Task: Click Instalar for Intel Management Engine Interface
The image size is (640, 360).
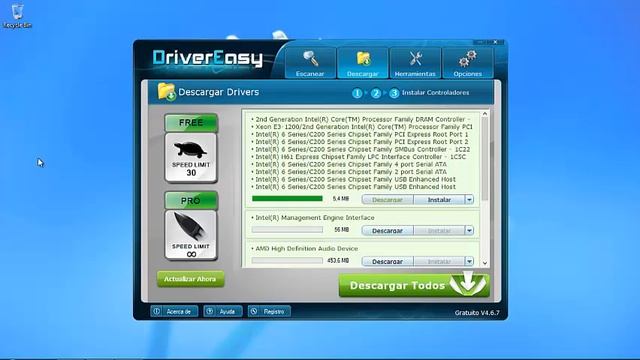Action: click(x=439, y=231)
